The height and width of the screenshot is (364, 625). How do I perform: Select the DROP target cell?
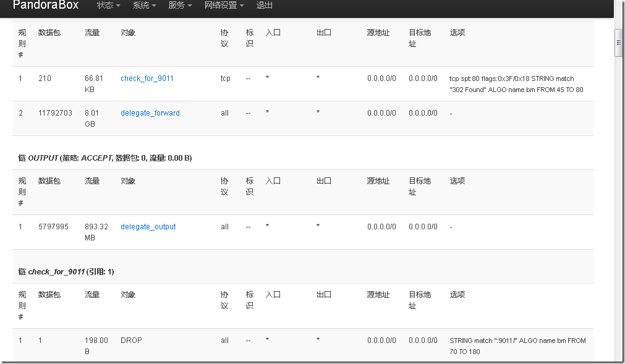131,341
